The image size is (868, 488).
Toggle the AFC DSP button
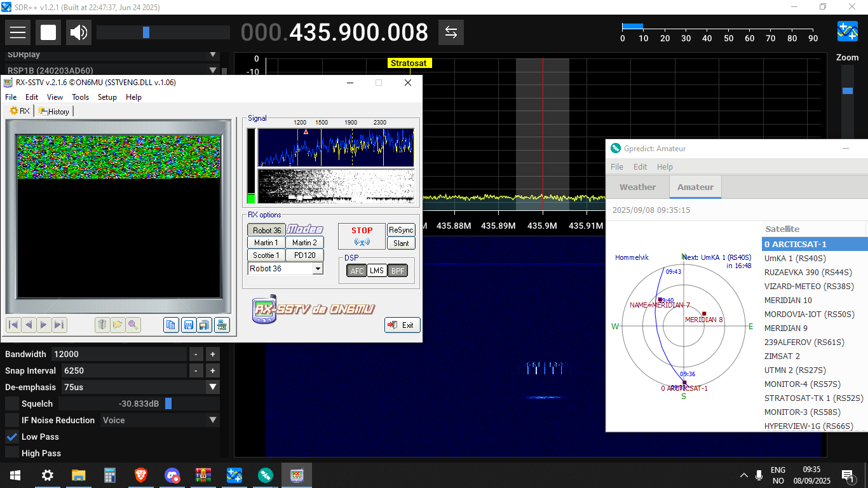tap(357, 271)
